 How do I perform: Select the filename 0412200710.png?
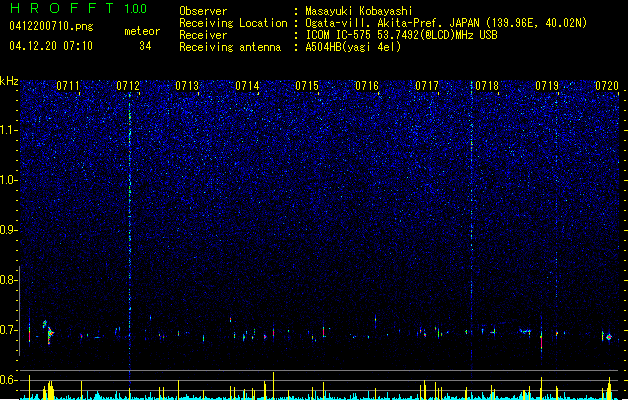[51, 26]
